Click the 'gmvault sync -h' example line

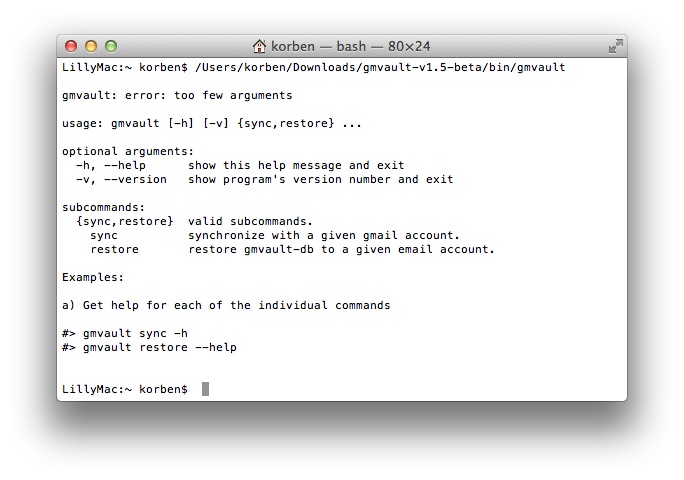click(x=125, y=333)
